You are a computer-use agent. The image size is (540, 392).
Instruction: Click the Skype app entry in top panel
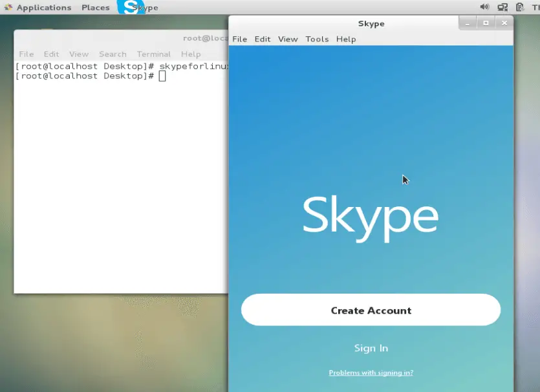coord(138,7)
